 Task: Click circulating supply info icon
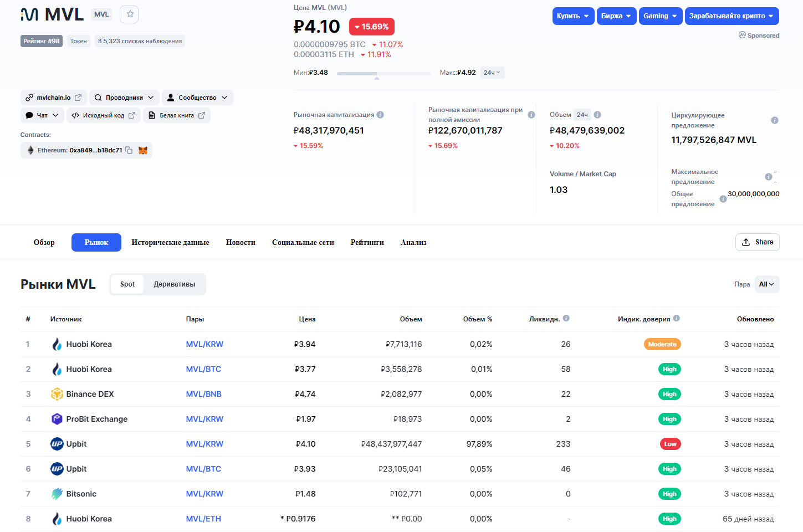click(x=775, y=120)
